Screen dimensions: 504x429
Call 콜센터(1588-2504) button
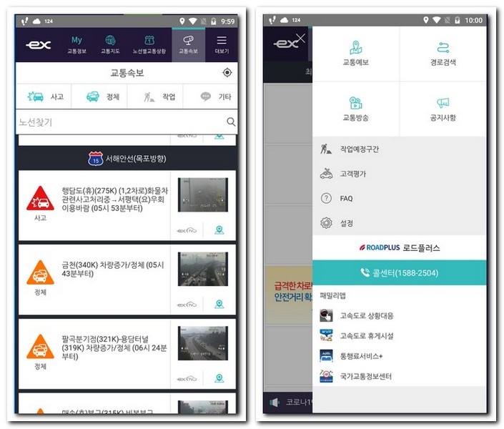(x=399, y=272)
